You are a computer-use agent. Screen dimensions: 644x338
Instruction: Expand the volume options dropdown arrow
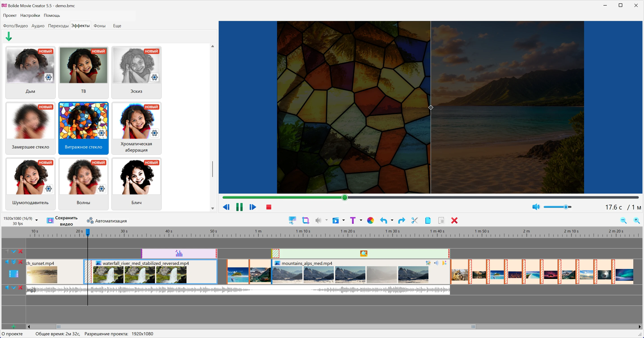coord(326,220)
